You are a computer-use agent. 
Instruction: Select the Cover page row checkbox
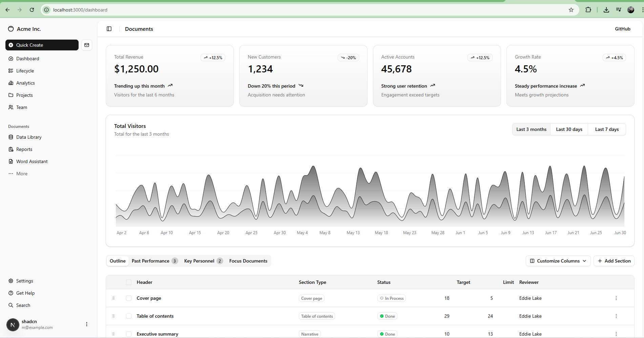tap(129, 298)
